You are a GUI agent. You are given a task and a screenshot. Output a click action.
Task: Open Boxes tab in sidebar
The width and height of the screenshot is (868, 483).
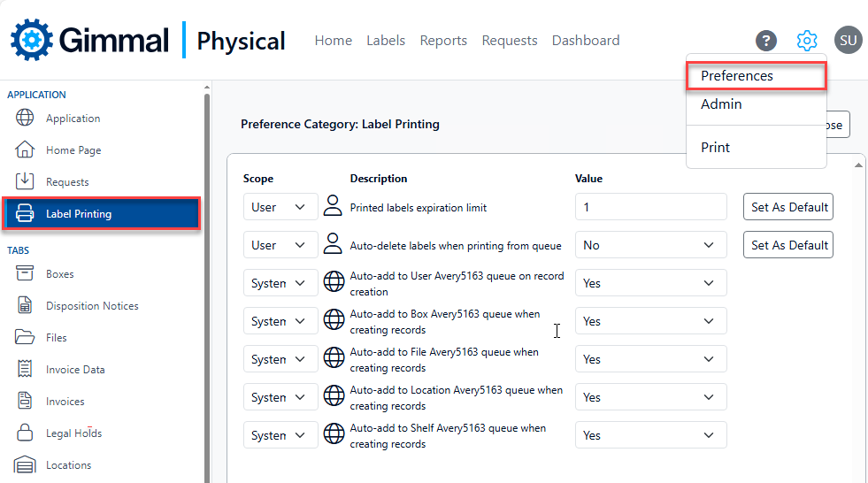(x=59, y=274)
